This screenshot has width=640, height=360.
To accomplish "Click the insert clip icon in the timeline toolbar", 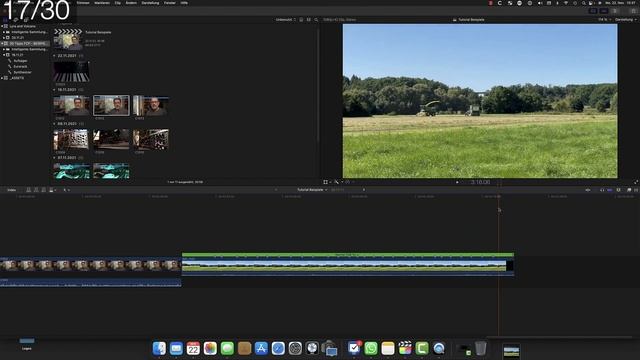I will click(x=36, y=190).
